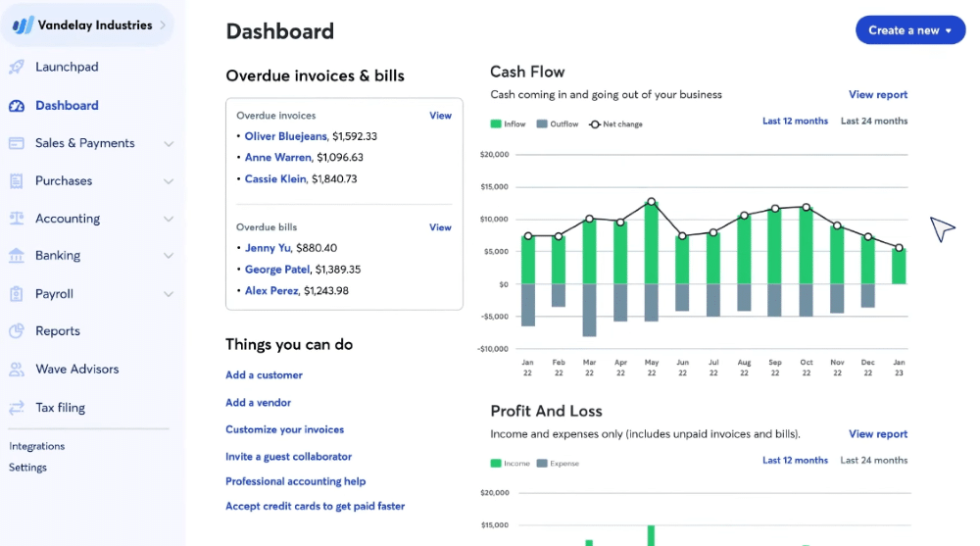The width and height of the screenshot is (980, 546).
Task: Click the Reports pie chart icon
Action: [x=17, y=331]
